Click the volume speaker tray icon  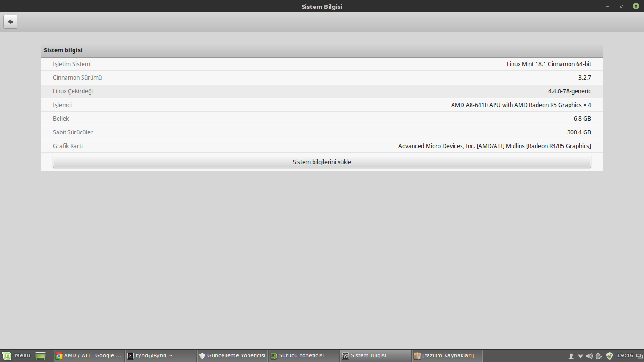coord(589,356)
